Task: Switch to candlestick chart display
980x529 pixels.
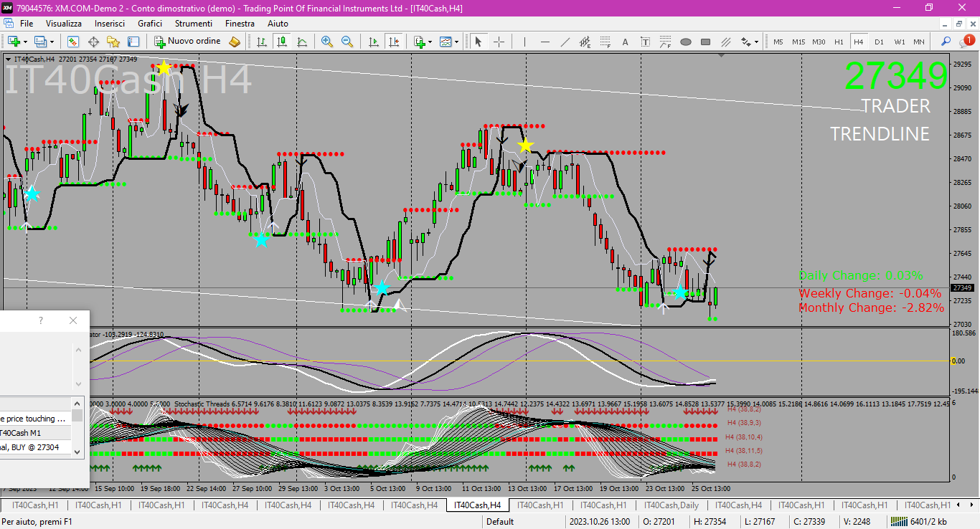Action: coord(282,42)
